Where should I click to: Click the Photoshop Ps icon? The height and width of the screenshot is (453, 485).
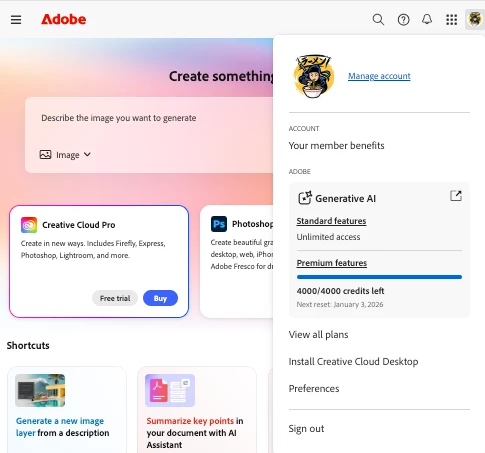(219, 224)
